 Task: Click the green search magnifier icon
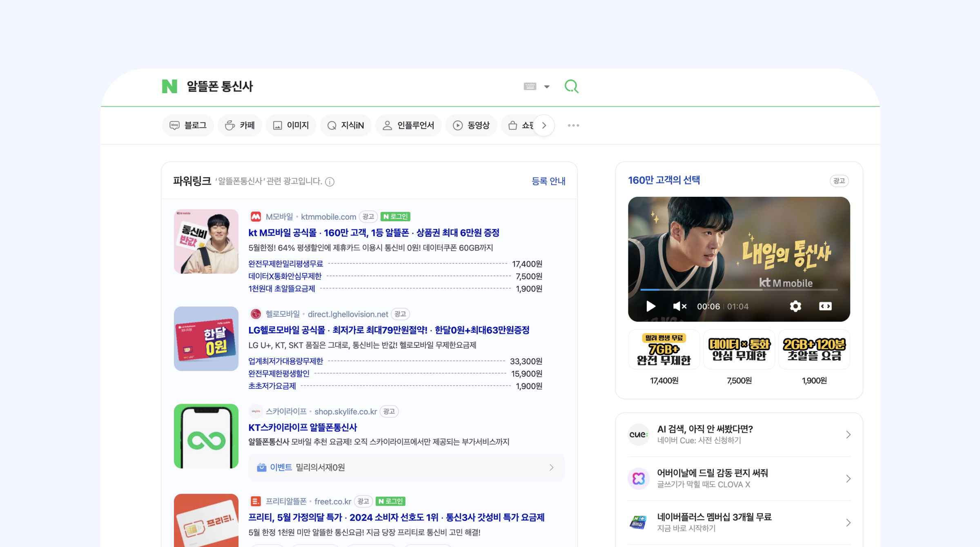(x=571, y=86)
